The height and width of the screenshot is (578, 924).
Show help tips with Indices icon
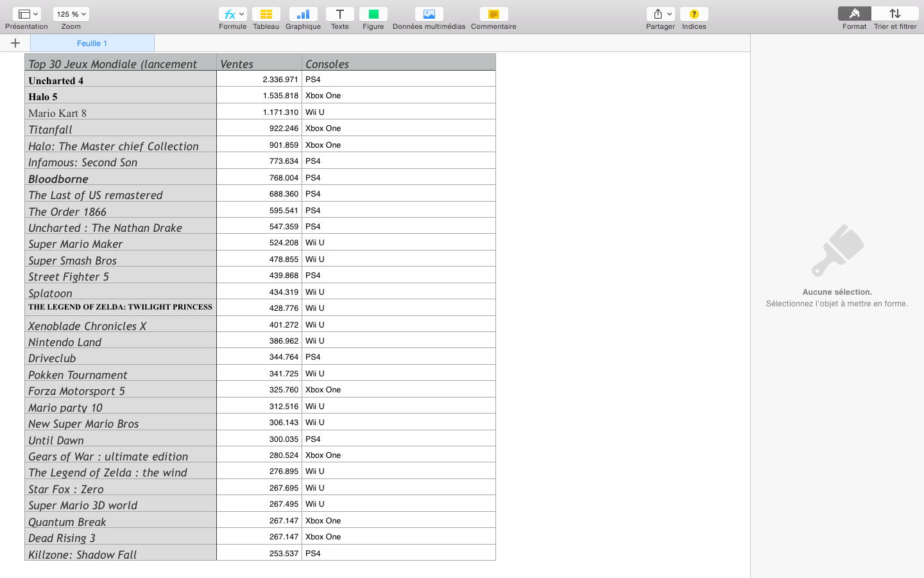[x=694, y=14]
